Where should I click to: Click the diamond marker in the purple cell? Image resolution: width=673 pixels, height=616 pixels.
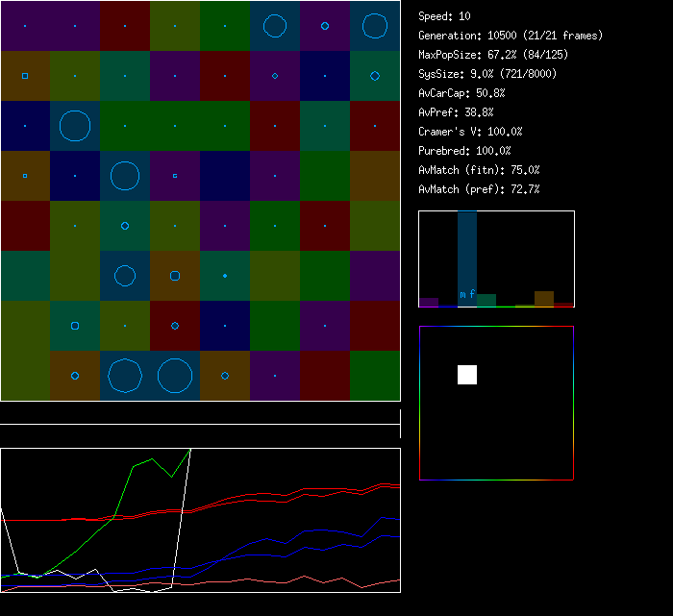[x=275, y=76]
